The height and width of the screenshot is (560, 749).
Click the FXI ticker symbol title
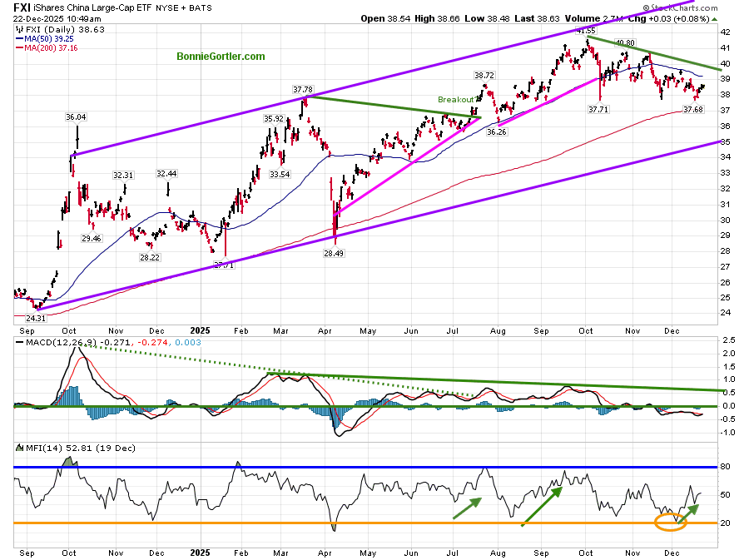[22, 6]
